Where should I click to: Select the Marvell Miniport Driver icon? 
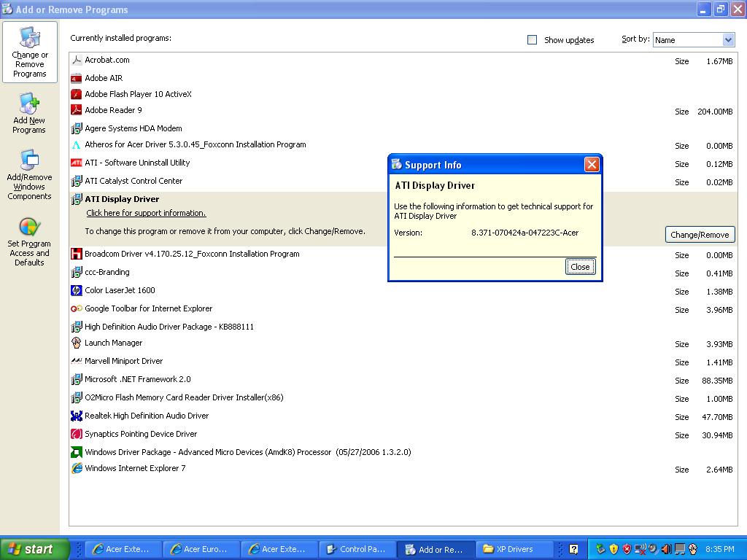pyautogui.click(x=76, y=361)
